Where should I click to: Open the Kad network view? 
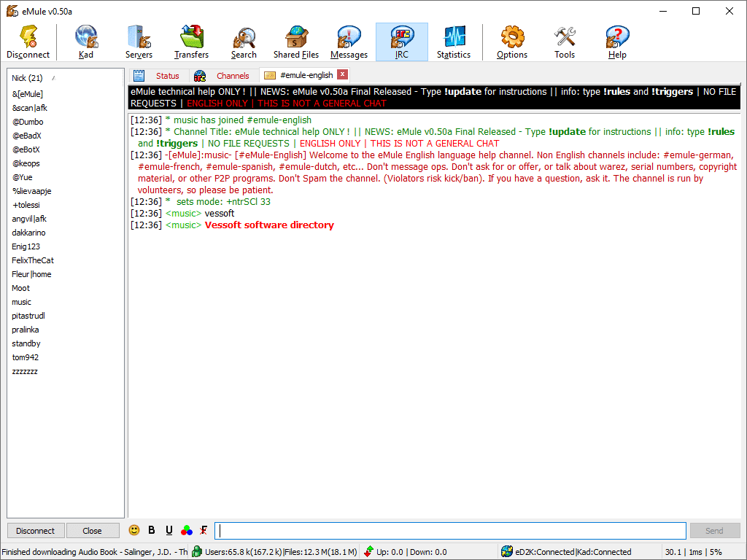coord(86,42)
